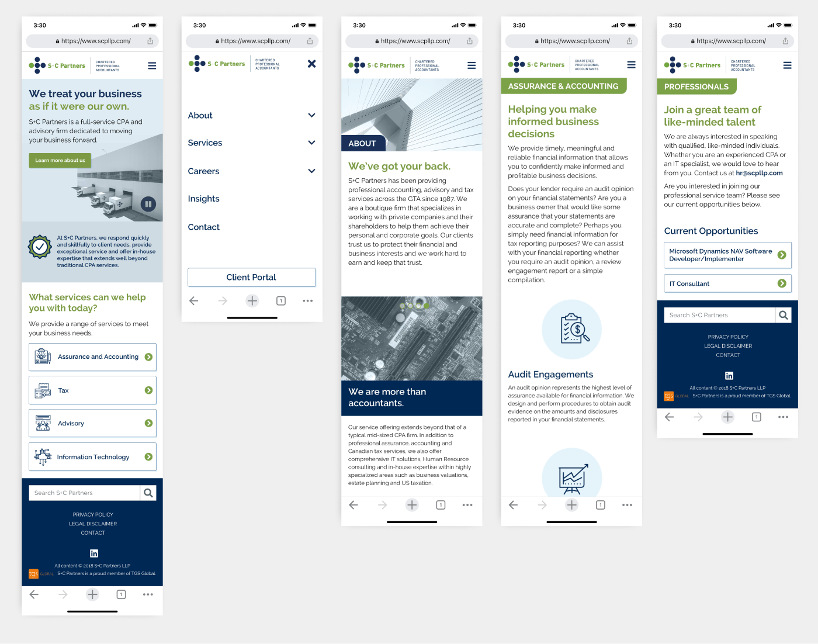Expand the Services submenu arrow

click(311, 143)
